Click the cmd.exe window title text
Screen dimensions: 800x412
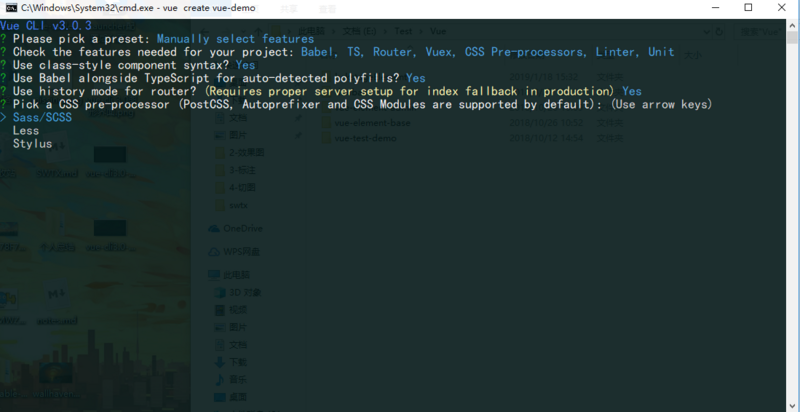138,8
